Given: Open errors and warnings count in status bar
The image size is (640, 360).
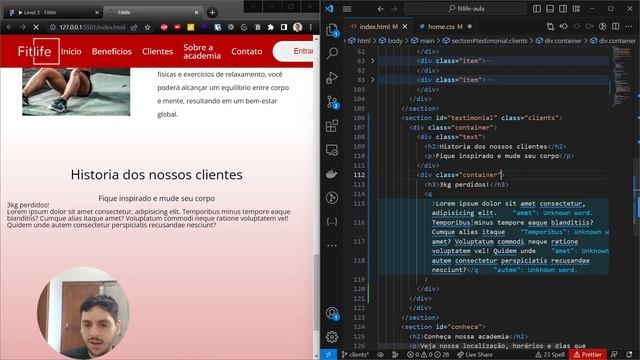Looking at the screenshot, I should pyautogui.click(x=428, y=355).
